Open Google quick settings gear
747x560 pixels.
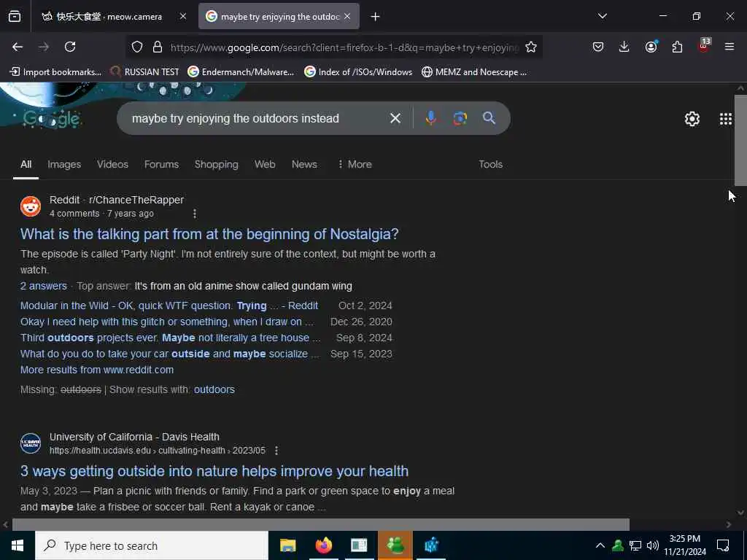692,119
